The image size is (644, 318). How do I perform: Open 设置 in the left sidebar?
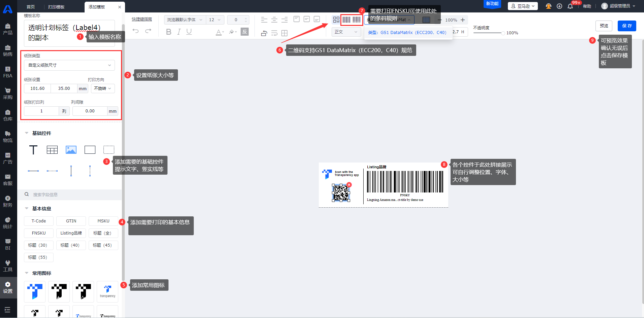tap(8, 287)
